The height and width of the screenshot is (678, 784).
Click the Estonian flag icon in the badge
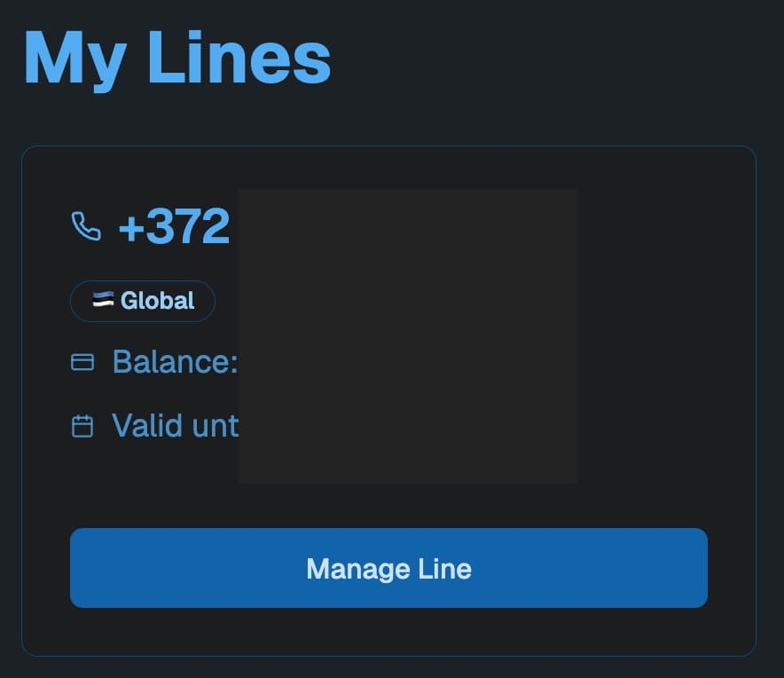pyautogui.click(x=104, y=300)
